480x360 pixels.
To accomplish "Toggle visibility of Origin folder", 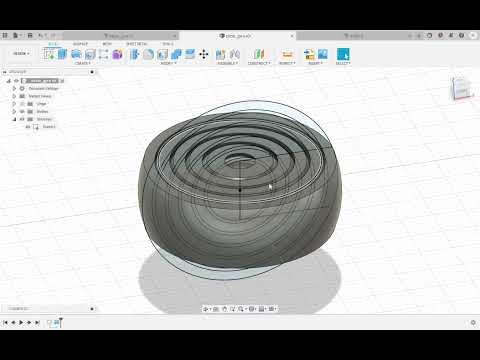I will tap(22, 104).
